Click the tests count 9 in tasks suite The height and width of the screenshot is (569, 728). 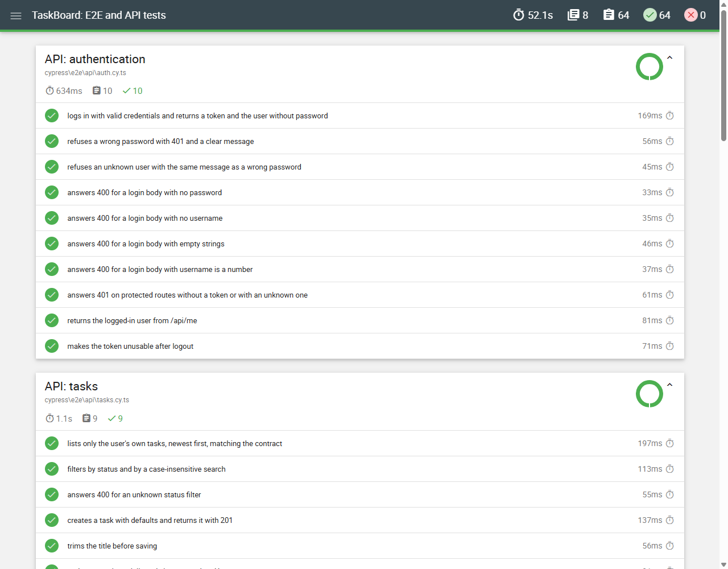(x=90, y=418)
